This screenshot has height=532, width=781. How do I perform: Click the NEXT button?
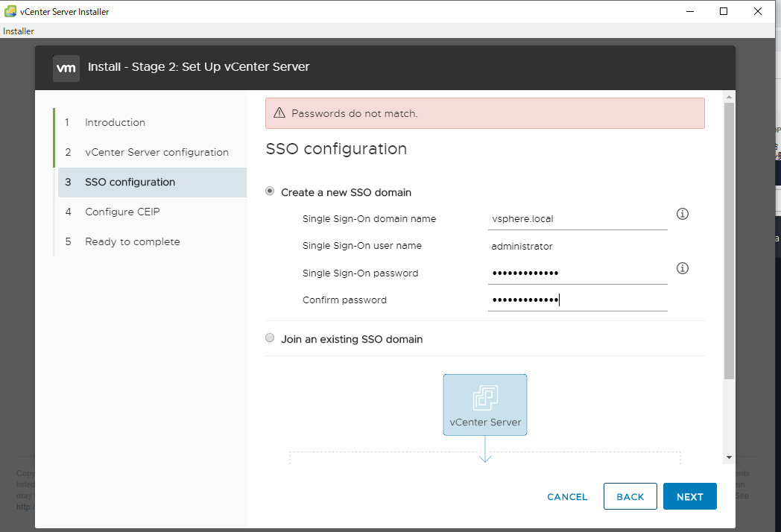pos(690,496)
